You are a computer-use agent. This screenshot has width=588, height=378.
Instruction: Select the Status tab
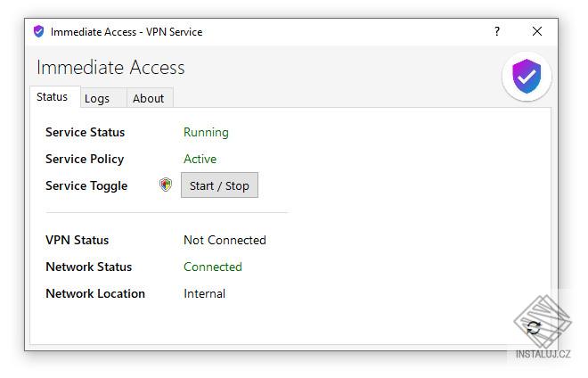[x=53, y=97]
